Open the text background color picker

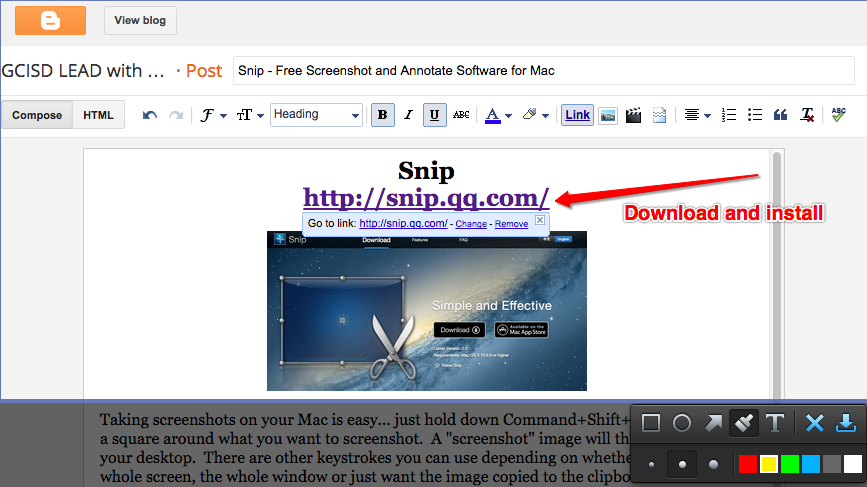pos(535,115)
